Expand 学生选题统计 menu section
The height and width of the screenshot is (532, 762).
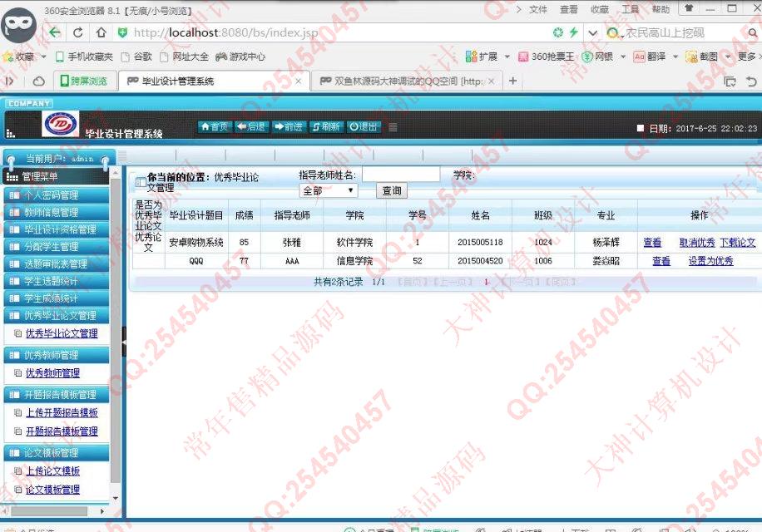point(57,281)
